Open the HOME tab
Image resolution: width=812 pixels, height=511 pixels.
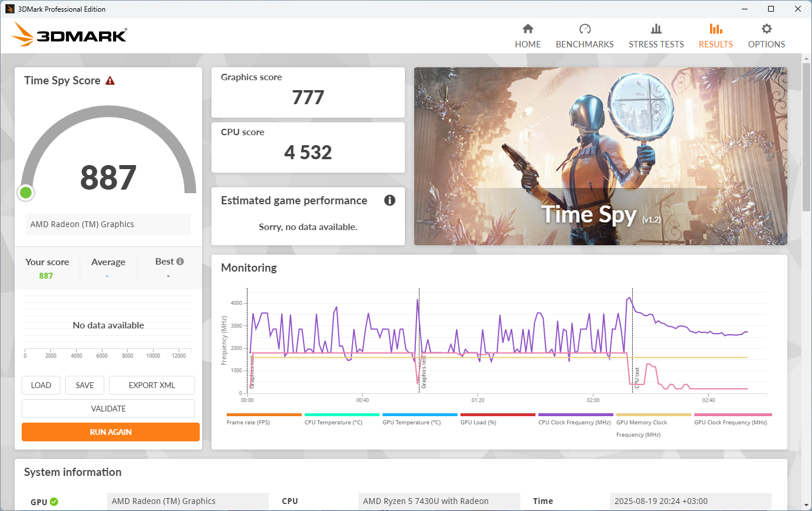point(528,44)
